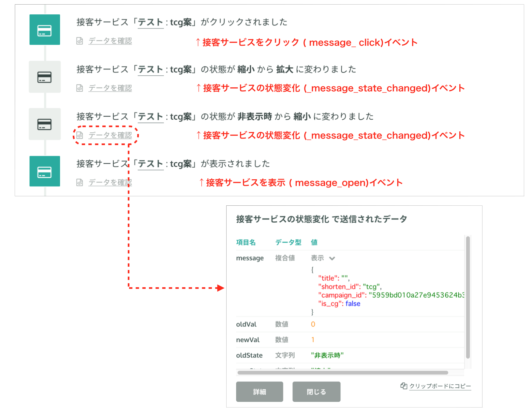Image resolution: width=532 pixels, height=416 pixels.
Task: Click dialog heading 接客サービスの状態変化 で送信されたデータ
Action: 321,219
